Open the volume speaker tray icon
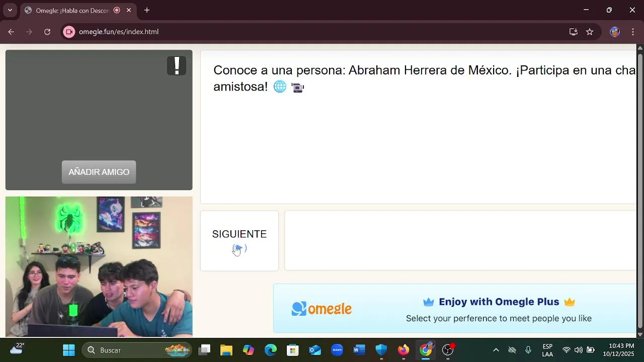 (579, 350)
